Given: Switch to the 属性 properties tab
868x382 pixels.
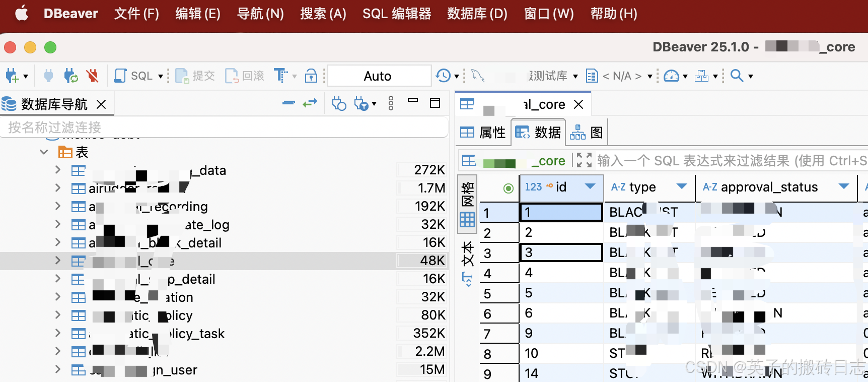Looking at the screenshot, I should tap(483, 133).
